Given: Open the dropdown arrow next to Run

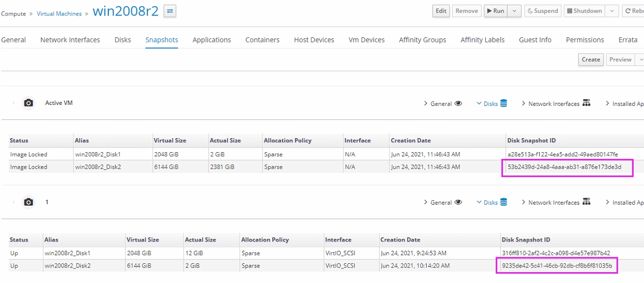Looking at the screenshot, I should click(514, 11).
